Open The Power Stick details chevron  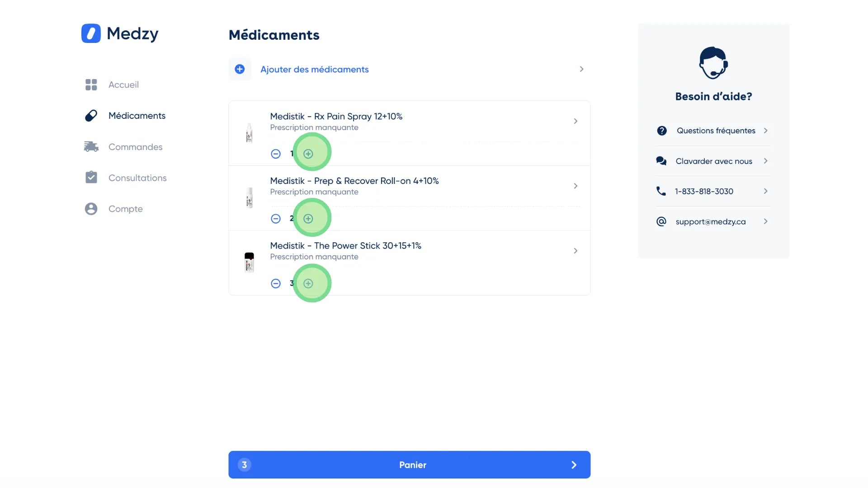pos(576,251)
